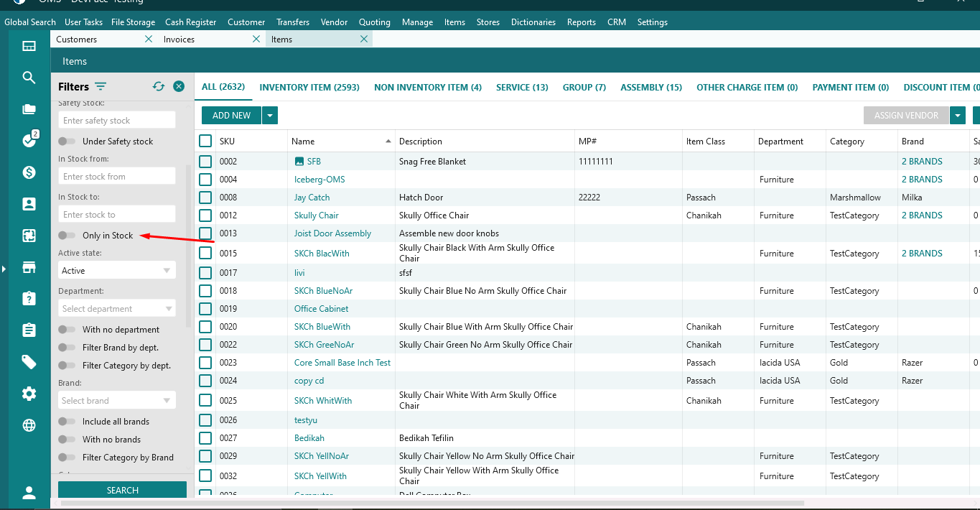
Task: Open the dollar sign sidebar icon
Action: [x=29, y=172]
